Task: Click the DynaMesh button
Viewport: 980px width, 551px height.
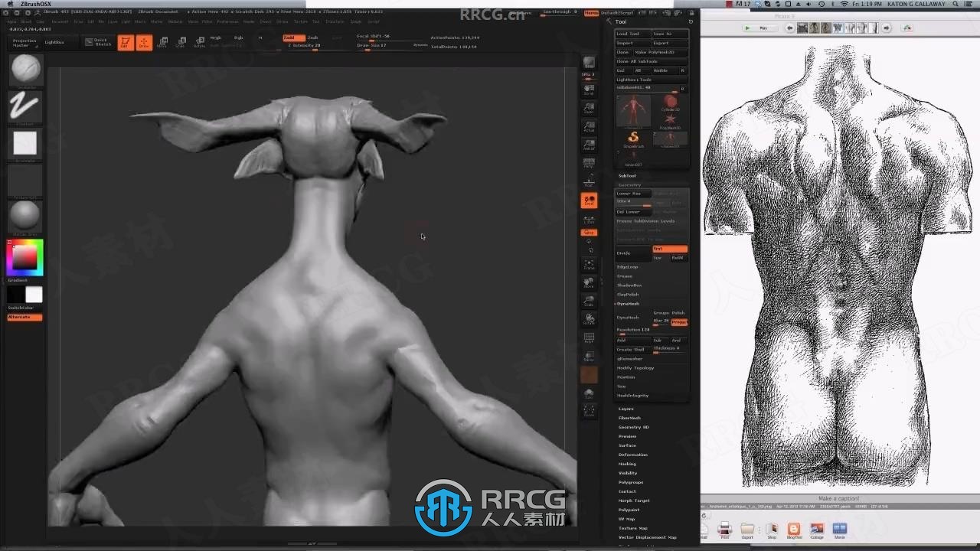Action: (633, 318)
